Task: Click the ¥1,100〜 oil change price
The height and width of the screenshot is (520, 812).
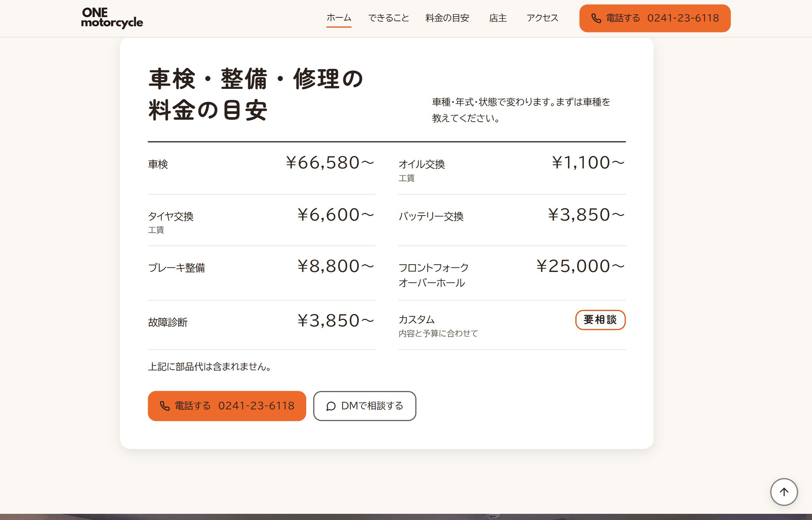Action: [x=588, y=163]
